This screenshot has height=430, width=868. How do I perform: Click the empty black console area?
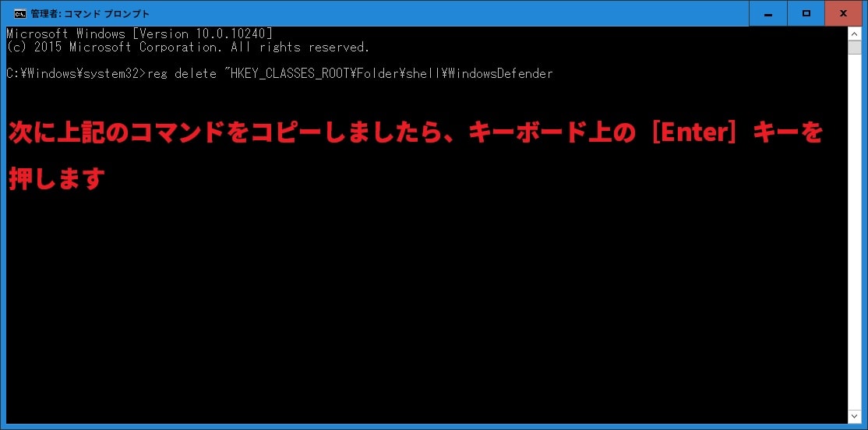coord(426,305)
